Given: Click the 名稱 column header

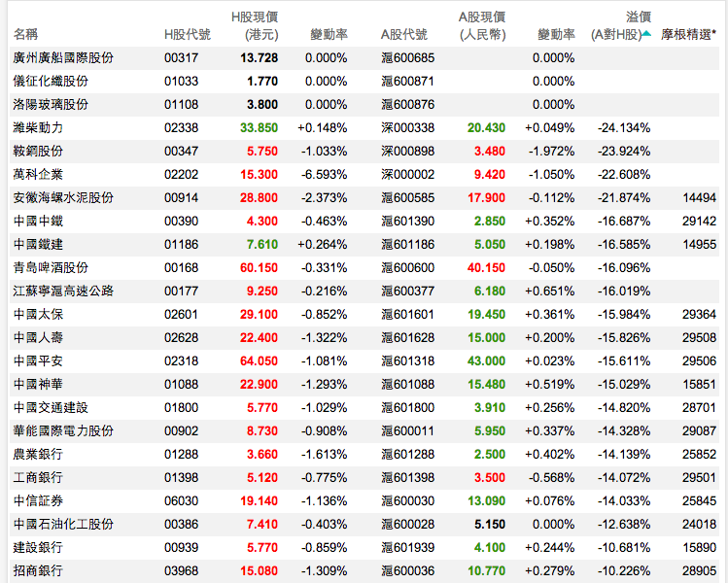Looking at the screenshot, I should click(x=25, y=34).
